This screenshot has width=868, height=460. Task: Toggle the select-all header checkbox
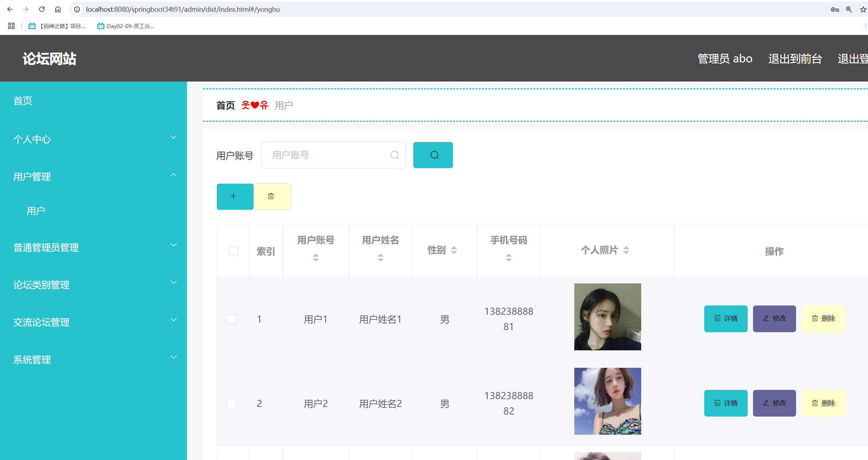(x=233, y=251)
